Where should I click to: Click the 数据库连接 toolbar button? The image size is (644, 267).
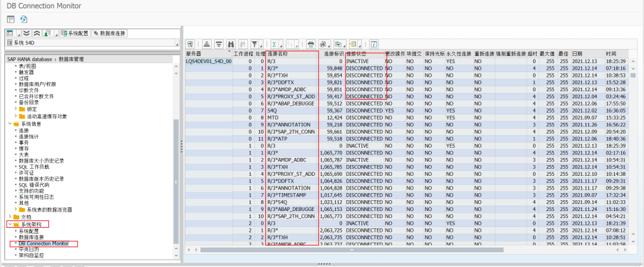tap(109, 33)
